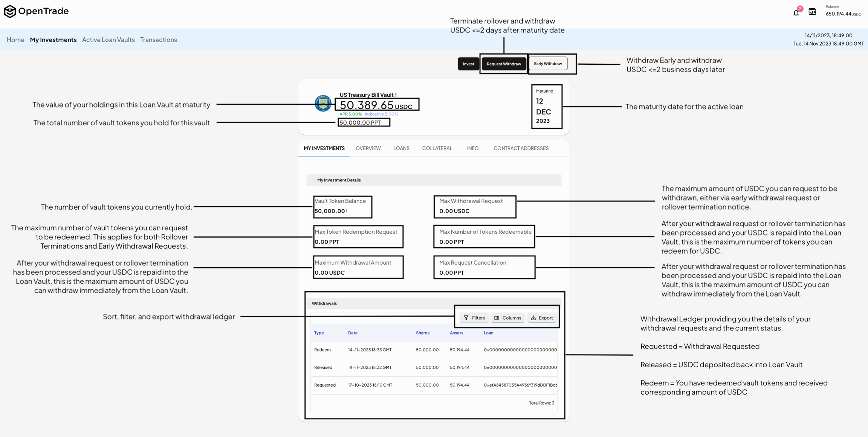Open the notifications bell
This screenshot has width=868, height=437.
[796, 13]
